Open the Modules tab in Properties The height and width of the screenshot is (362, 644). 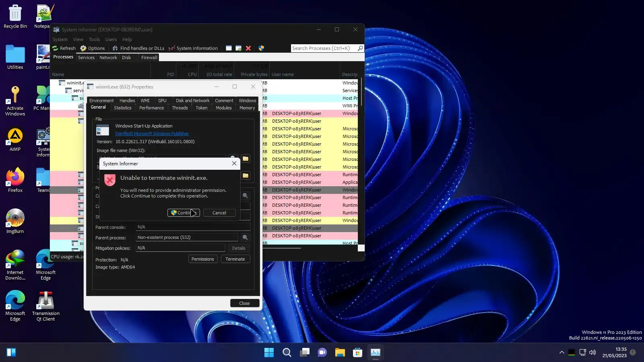tap(224, 108)
